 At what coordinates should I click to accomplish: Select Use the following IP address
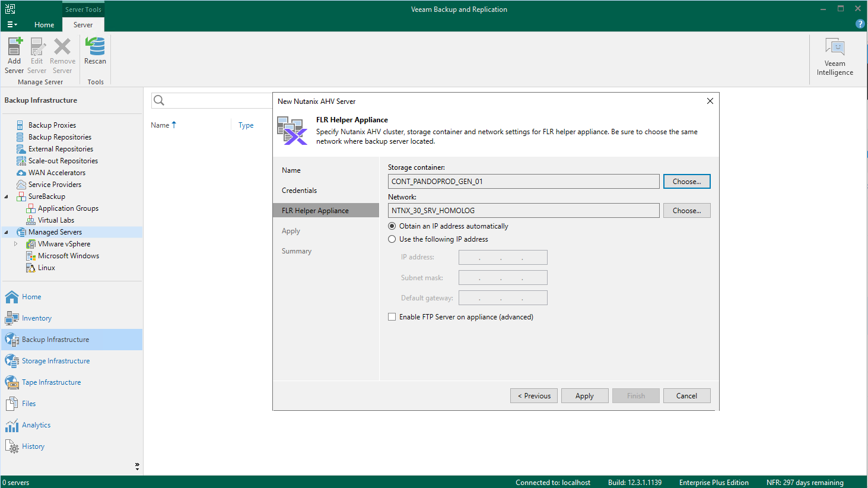tap(392, 239)
